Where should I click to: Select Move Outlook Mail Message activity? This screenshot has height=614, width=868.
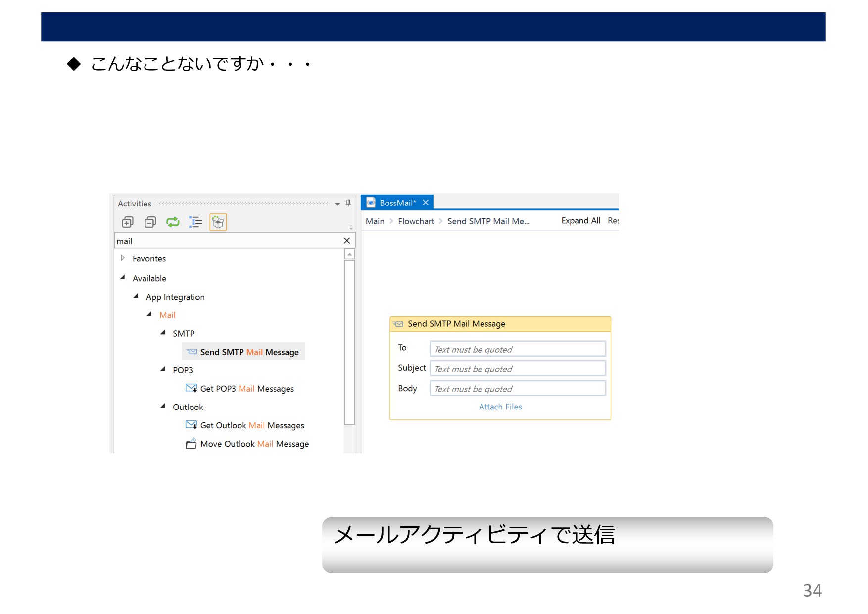tap(247, 444)
